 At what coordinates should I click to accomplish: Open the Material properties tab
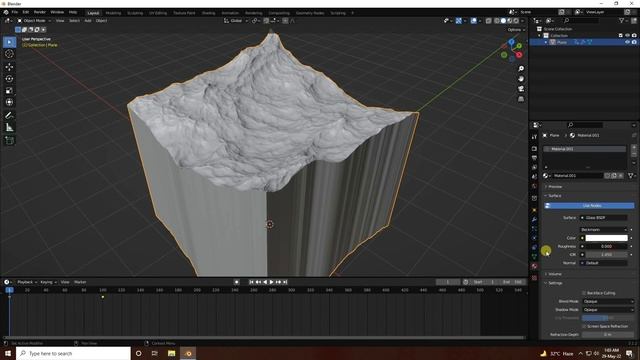click(534, 266)
